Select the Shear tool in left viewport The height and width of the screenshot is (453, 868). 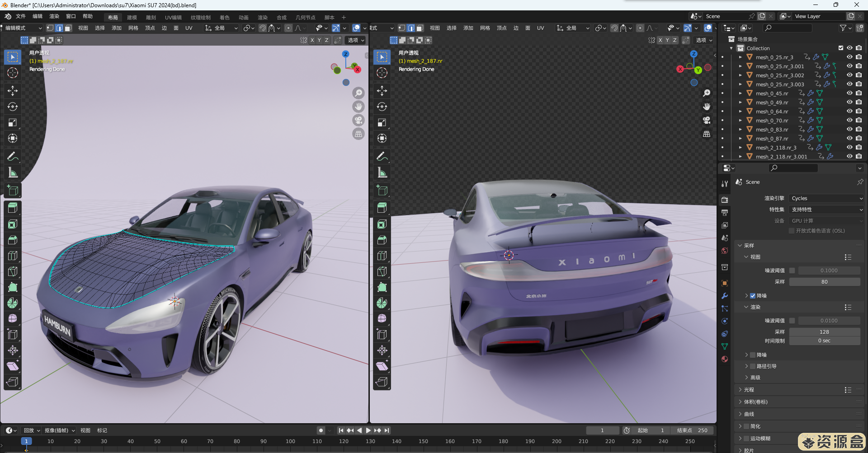pyautogui.click(x=13, y=366)
